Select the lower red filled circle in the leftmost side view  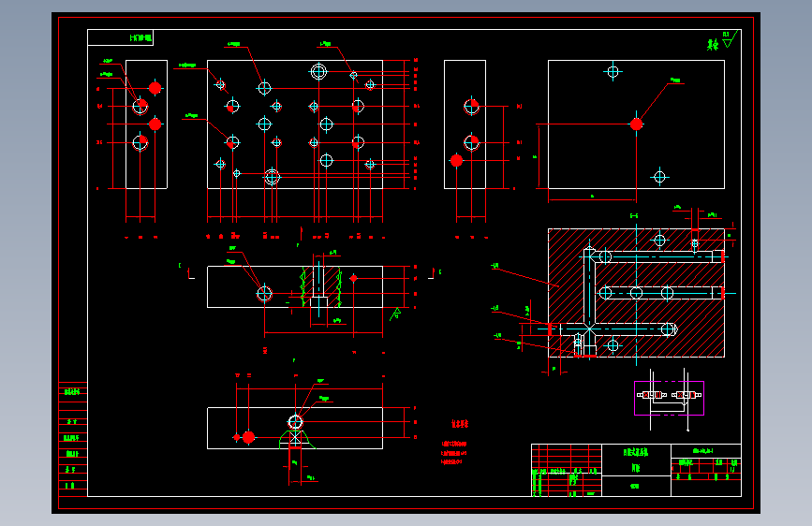click(155, 124)
